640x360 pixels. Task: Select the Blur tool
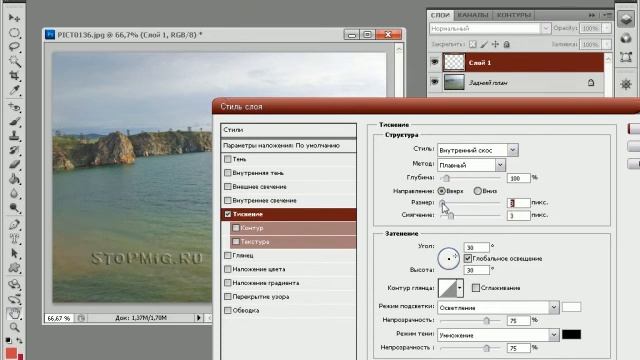[x=14, y=193]
